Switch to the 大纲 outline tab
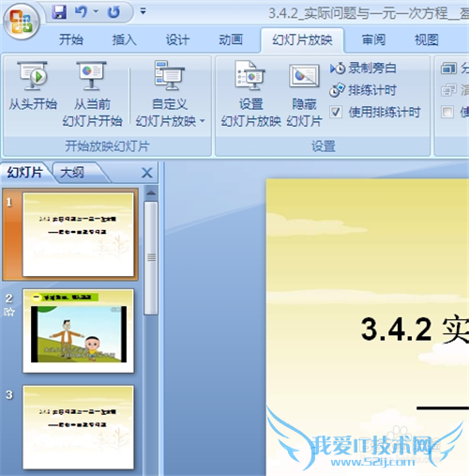Screen dimensions: 469x476 (72, 173)
